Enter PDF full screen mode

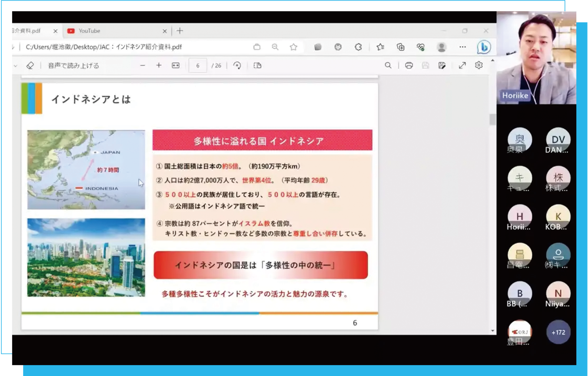pos(462,66)
